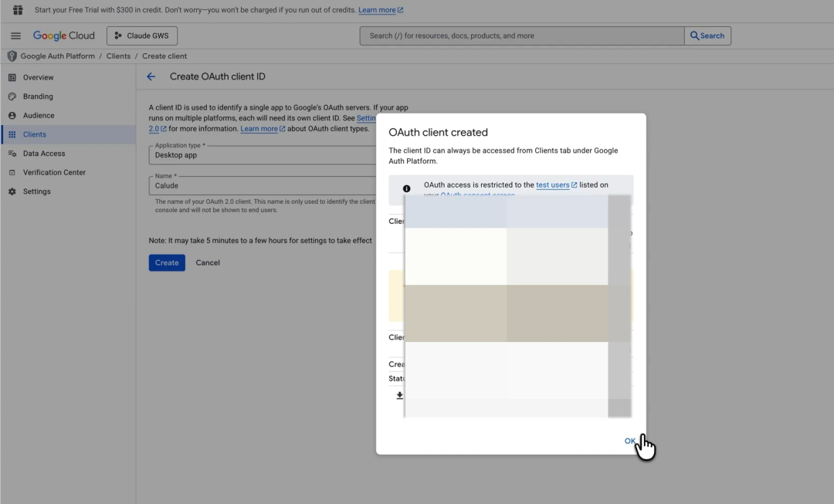The image size is (834, 504).
Task: Open the main hamburger navigation menu
Action: (x=15, y=36)
